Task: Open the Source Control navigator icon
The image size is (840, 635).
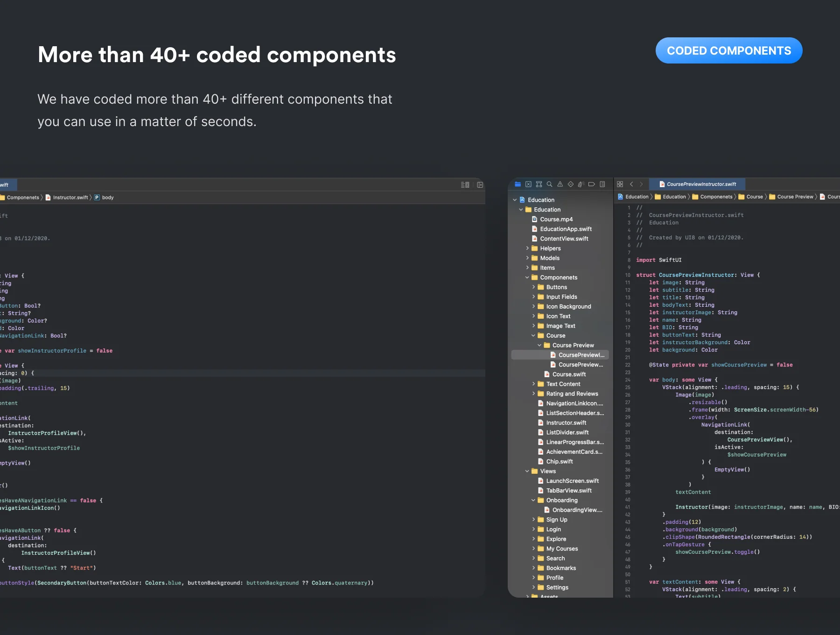Action: click(528, 184)
